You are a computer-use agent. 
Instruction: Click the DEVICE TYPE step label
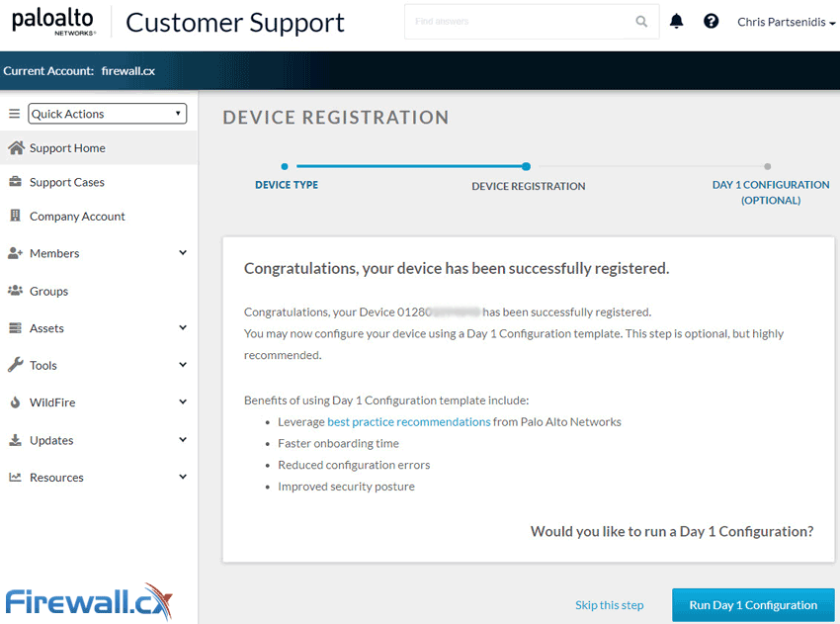click(x=287, y=185)
